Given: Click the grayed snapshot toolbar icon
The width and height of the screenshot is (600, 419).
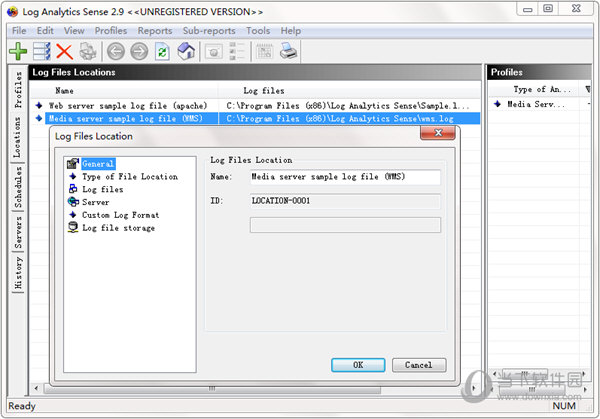Looking at the screenshot, I should [214, 51].
